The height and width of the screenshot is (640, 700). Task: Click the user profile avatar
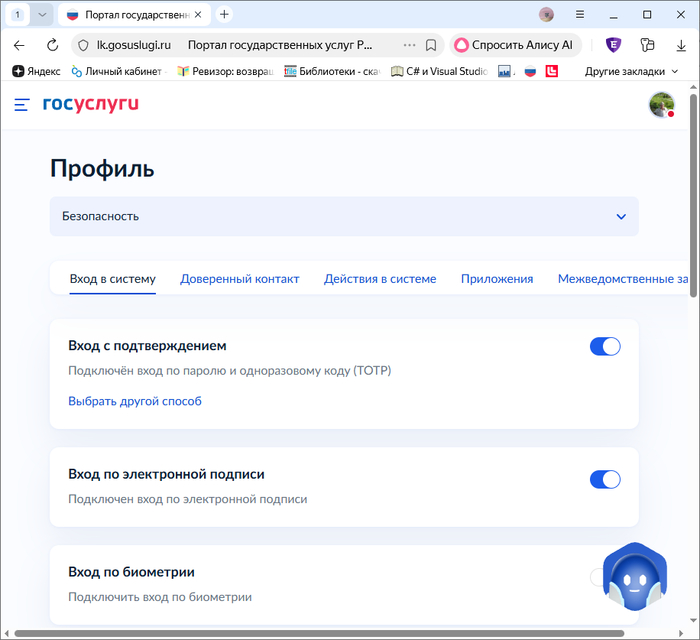pyautogui.click(x=661, y=104)
